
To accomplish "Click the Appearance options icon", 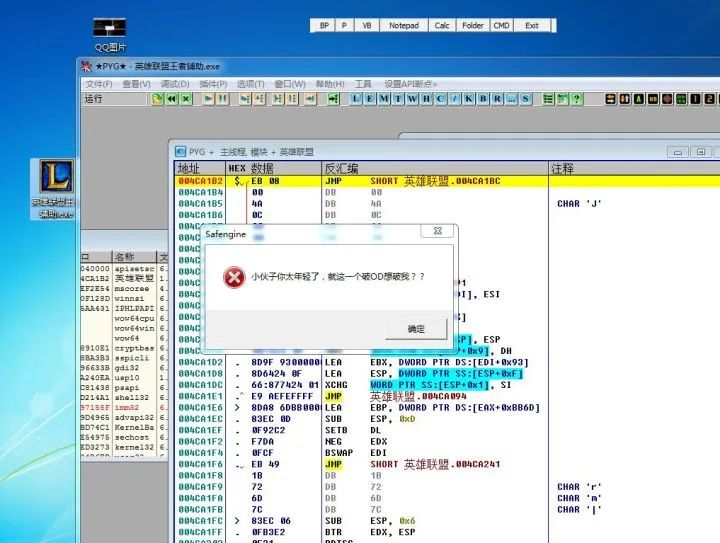I will [562, 99].
